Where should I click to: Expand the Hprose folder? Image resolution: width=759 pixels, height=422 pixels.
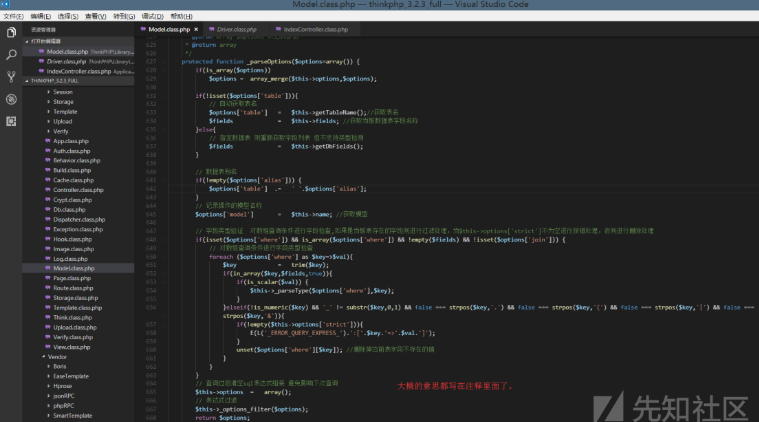[48, 386]
